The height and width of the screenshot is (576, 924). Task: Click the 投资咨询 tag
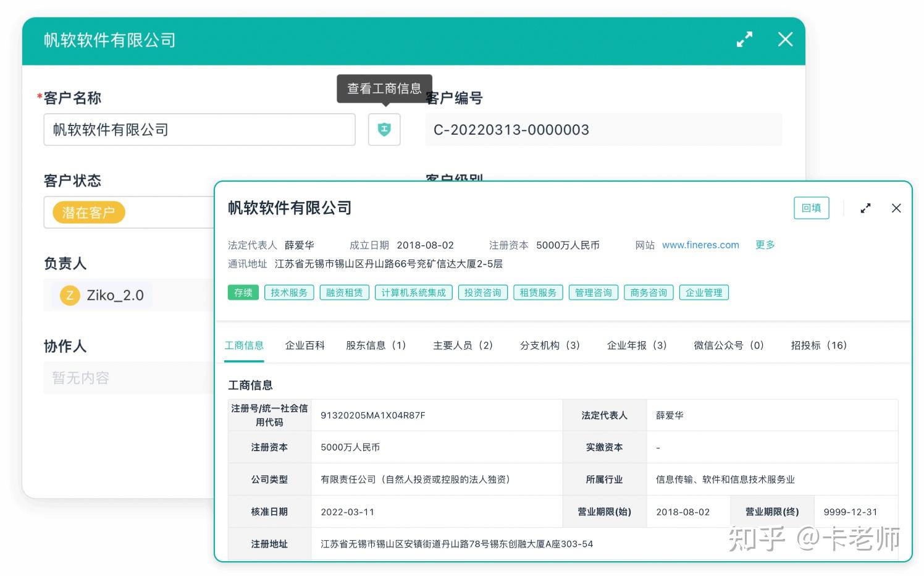[x=483, y=292]
